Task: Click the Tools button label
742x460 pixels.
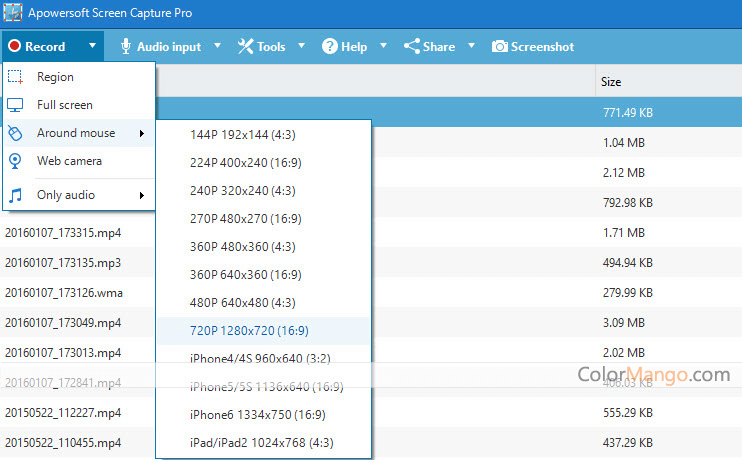Action: pyautogui.click(x=271, y=47)
